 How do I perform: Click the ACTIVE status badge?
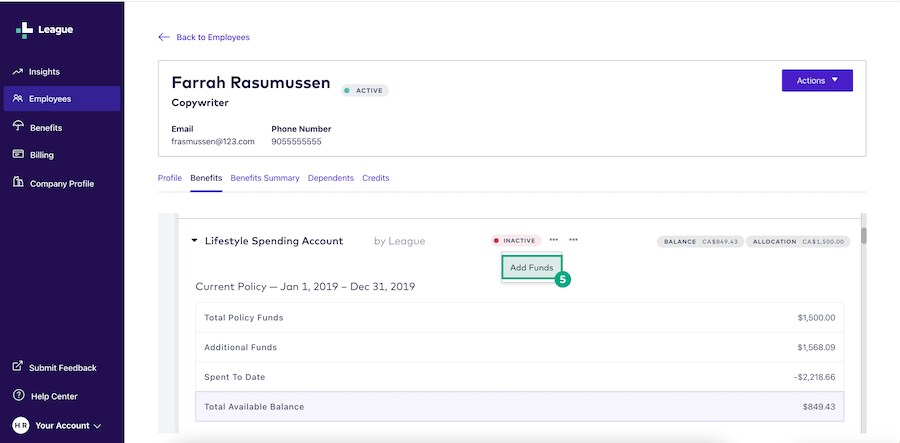365,91
